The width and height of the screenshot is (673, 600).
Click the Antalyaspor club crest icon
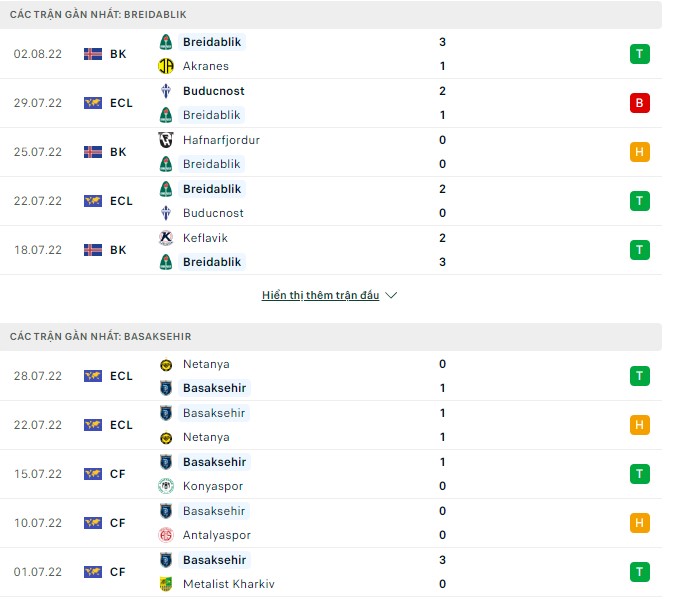(166, 535)
